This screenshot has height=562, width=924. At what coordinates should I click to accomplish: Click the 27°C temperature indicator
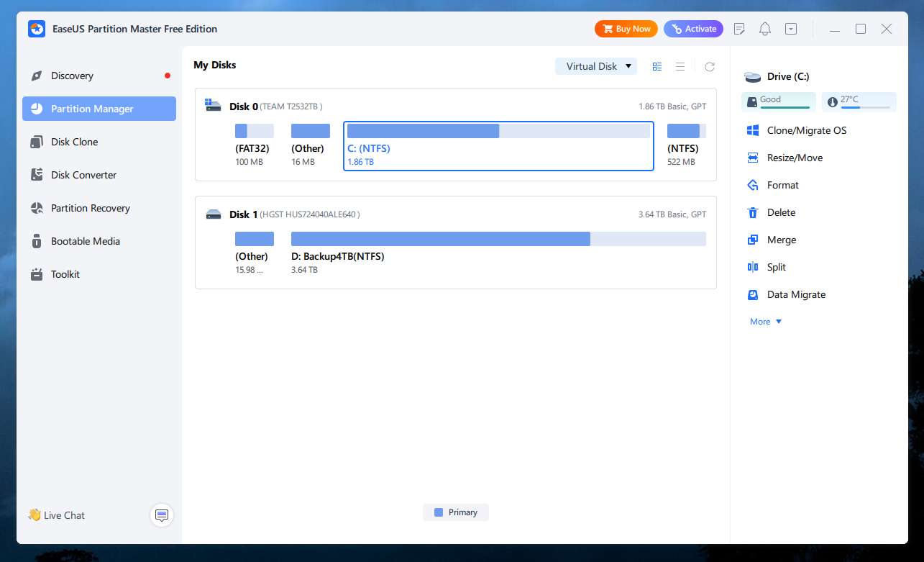pos(859,101)
